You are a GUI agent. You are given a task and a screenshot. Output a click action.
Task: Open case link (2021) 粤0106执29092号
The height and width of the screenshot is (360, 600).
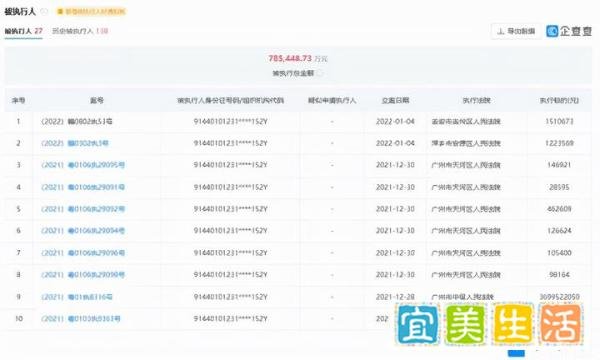(x=83, y=209)
